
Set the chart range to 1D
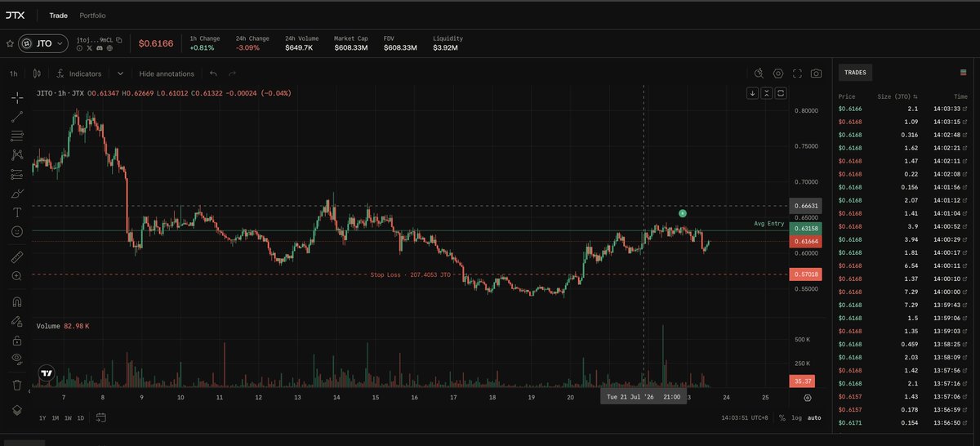pyautogui.click(x=80, y=417)
